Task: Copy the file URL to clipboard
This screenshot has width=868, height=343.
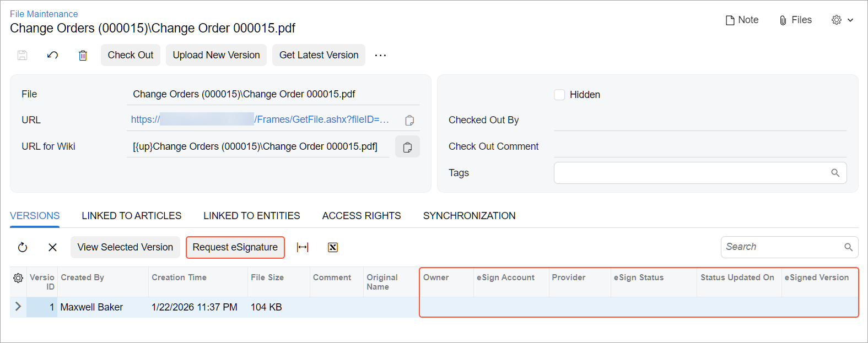Action: 409,120
